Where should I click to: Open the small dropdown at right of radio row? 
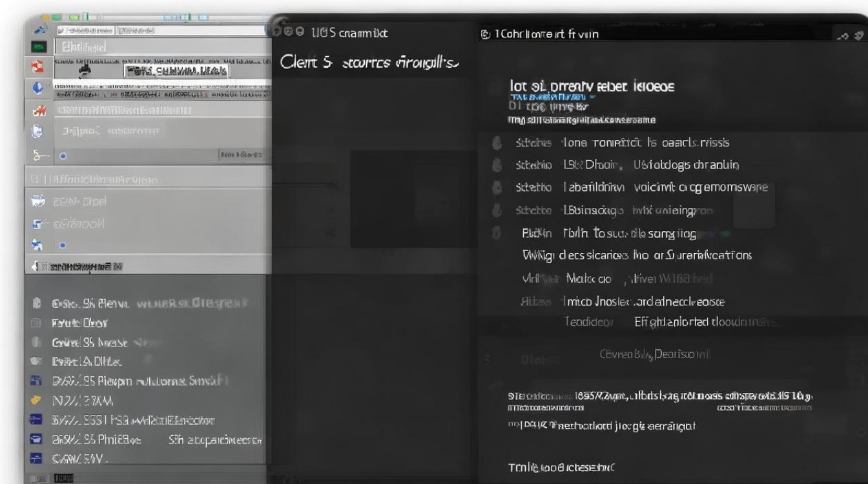click(x=240, y=155)
